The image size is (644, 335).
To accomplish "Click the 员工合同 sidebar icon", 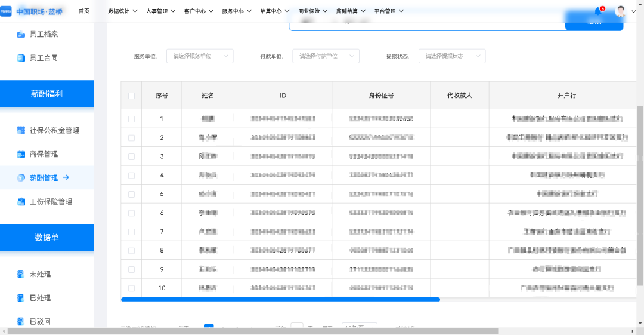I will pyautogui.click(x=20, y=58).
